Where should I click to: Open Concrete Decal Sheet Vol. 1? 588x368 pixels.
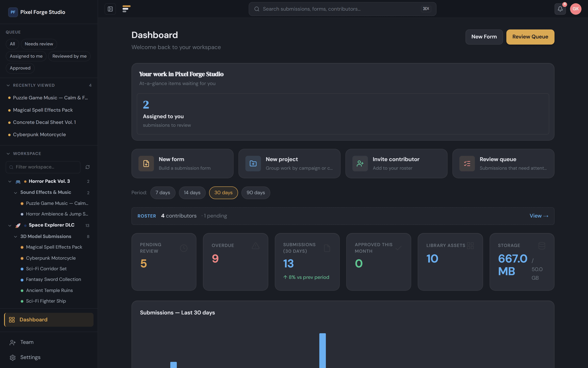tap(49, 122)
